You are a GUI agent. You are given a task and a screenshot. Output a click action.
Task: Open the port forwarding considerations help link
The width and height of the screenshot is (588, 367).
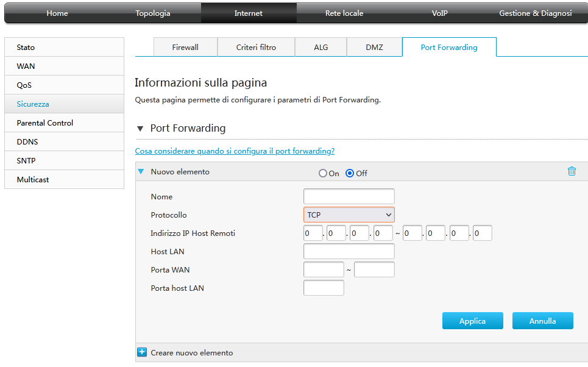tap(235, 151)
